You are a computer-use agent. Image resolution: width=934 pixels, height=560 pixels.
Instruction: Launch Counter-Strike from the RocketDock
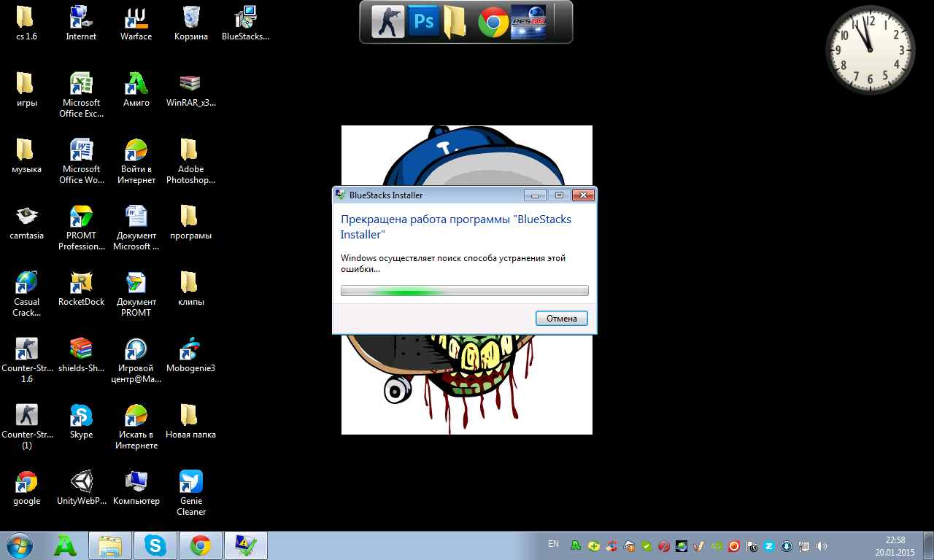[x=387, y=22]
